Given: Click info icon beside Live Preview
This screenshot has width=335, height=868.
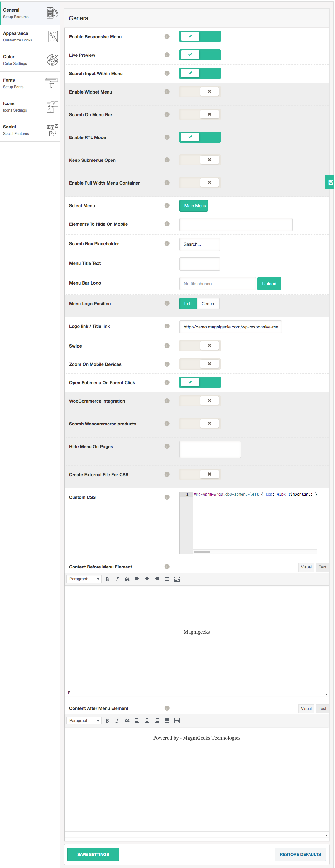Looking at the screenshot, I should coord(167,55).
